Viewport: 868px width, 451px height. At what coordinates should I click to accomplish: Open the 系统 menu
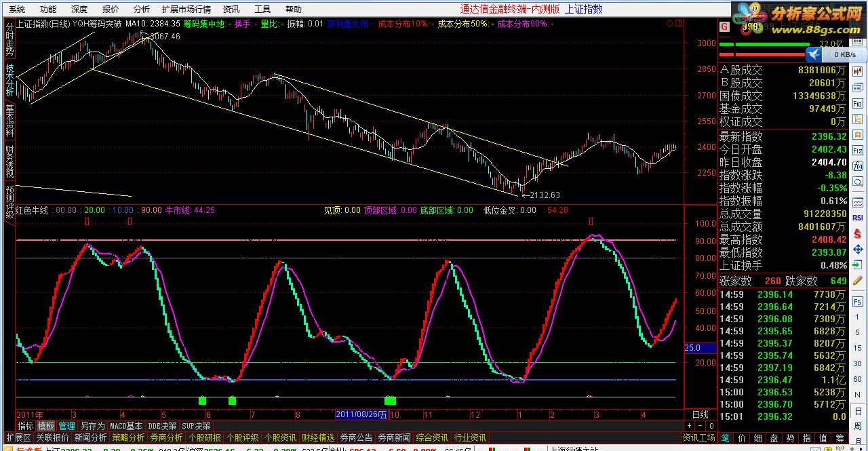point(17,9)
